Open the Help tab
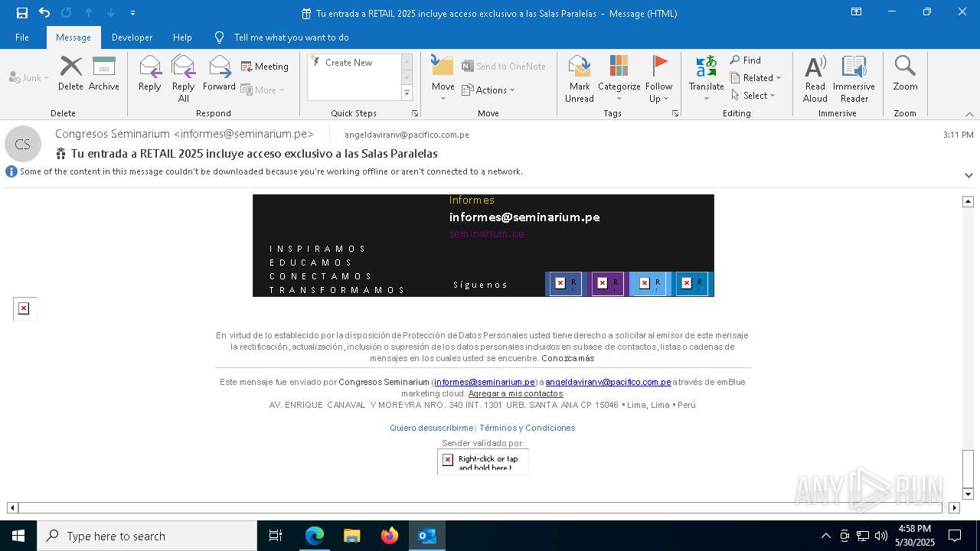Screen dimensions: 980x551 click(x=182, y=37)
